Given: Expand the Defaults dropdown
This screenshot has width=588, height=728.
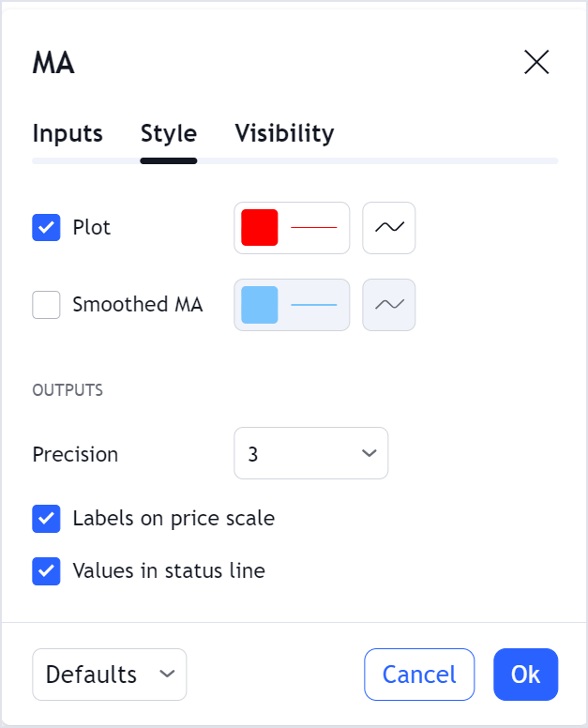Looking at the screenshot, I should pos(109,675).
